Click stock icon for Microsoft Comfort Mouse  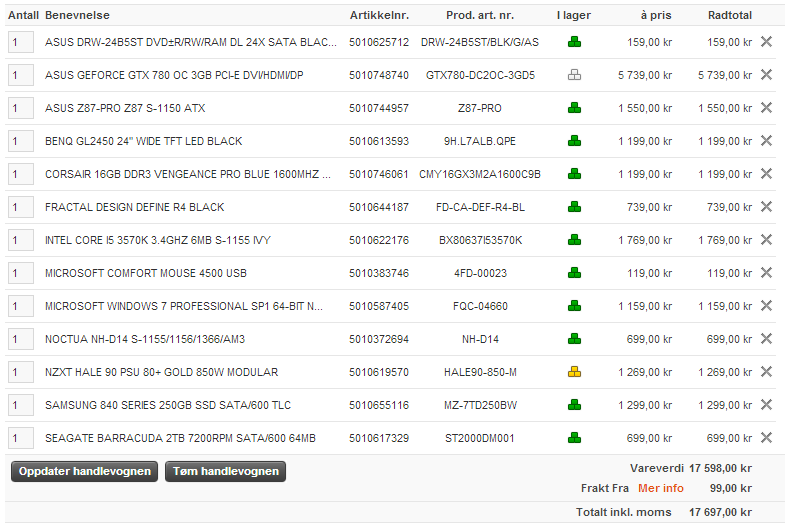(574, 273)
